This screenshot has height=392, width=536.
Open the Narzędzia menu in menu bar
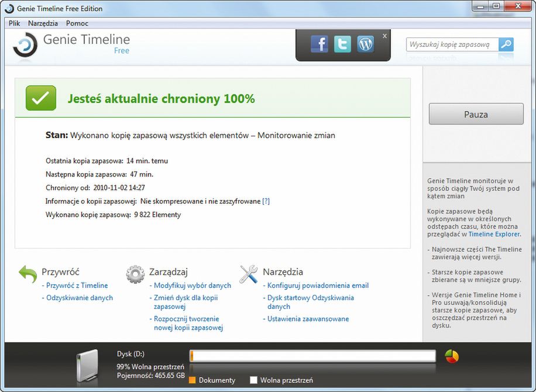pyautogui.click(x=43, y=23)
